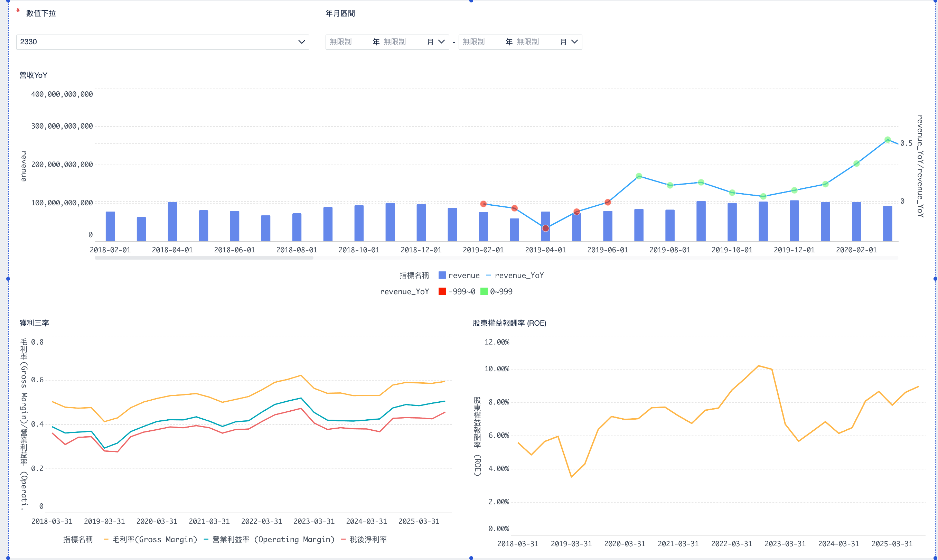This screenshot has height=560, width=938.
Task: Click the start year 無限制 field
Action: 341,42
